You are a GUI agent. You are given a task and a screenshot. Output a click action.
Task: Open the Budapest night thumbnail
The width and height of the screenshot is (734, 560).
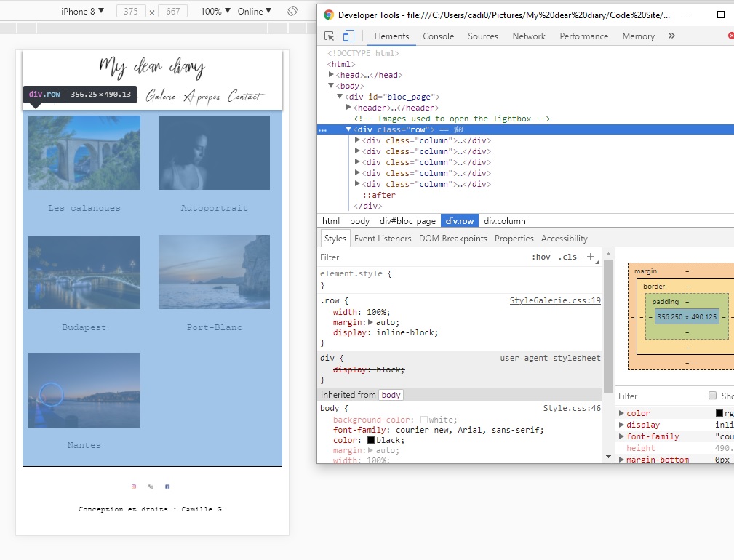[84, 272]
